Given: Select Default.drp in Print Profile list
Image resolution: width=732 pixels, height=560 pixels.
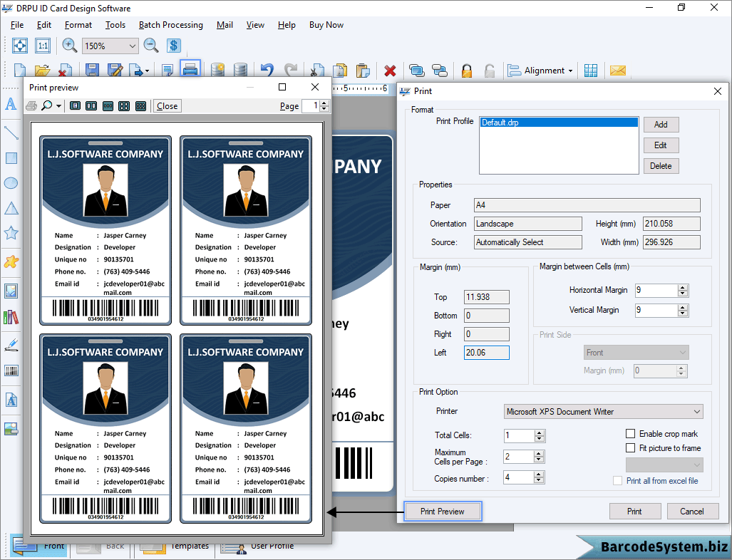Looking at the screenshot, I should (x=559, y=123).
